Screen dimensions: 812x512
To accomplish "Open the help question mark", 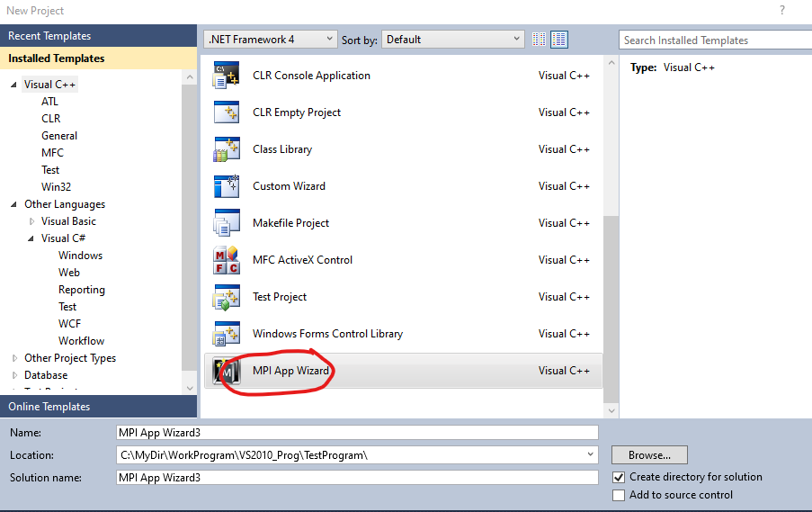I will 782,11.
